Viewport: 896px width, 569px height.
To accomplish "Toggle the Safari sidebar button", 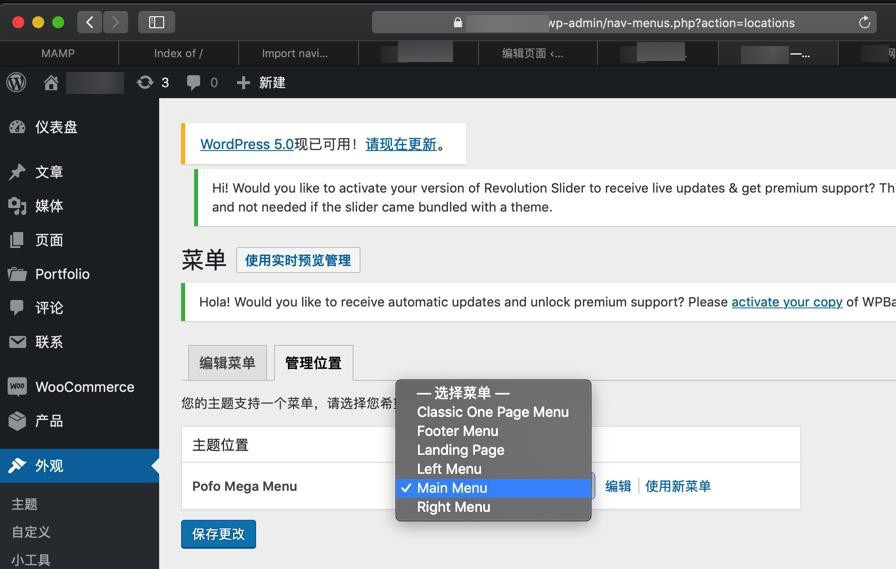I will [x=157, y=22].
